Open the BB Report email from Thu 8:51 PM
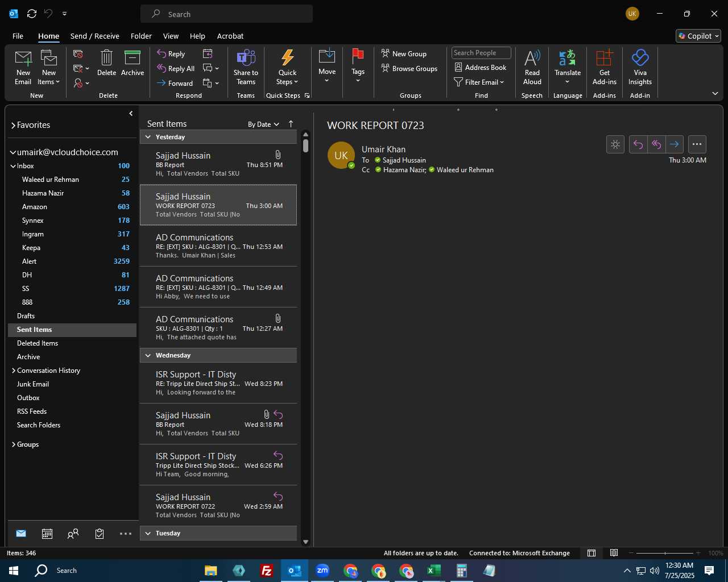This screenshot has height=582, width=728. tap(218, 164)
